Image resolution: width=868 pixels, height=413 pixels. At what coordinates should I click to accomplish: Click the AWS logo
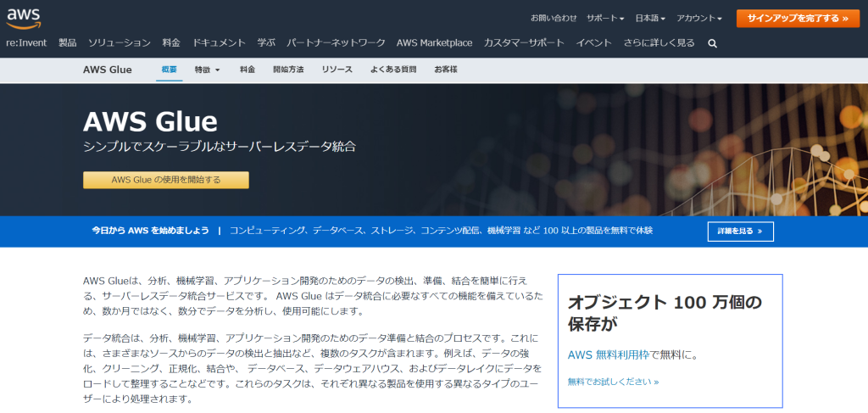point(23,19)
